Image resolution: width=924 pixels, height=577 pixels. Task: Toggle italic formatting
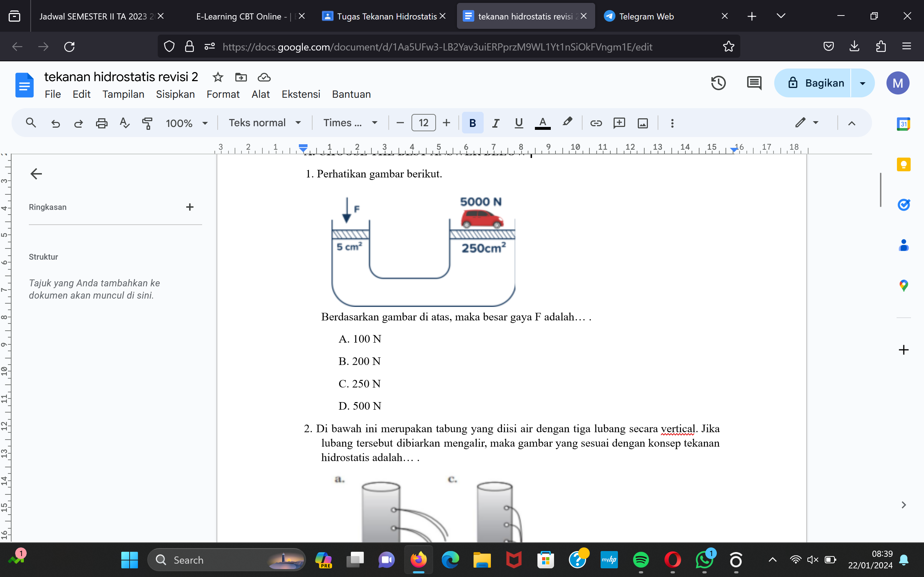point(496,123)
